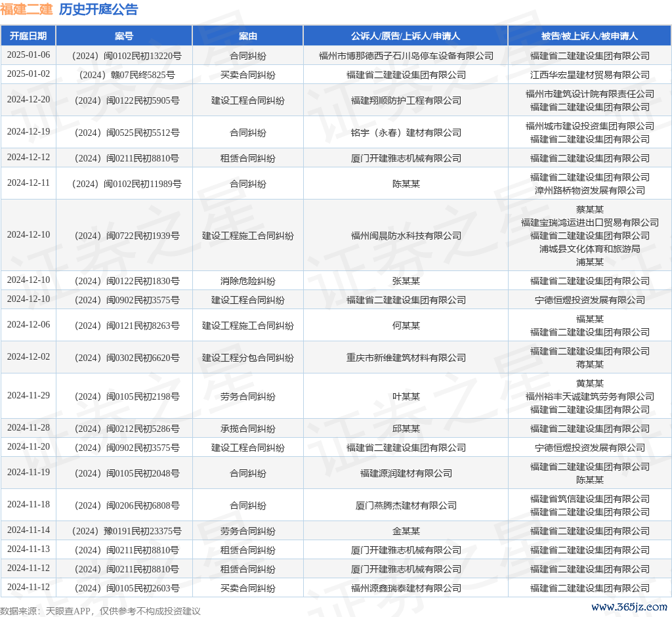The height and width of the screenshot is (617, 672).
Task: Select the date 2025-01-02
Action: pyautogui.click(x=28, y=74)
